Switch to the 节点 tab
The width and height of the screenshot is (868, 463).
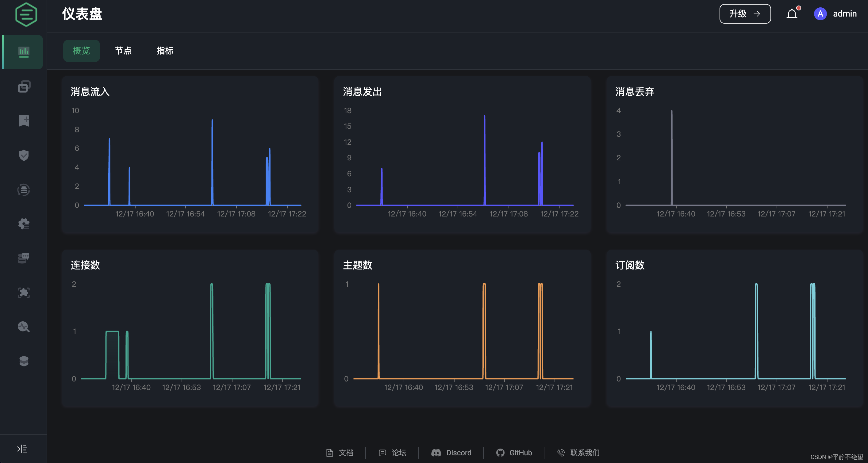pyautogui.click(x=123, y=51)
